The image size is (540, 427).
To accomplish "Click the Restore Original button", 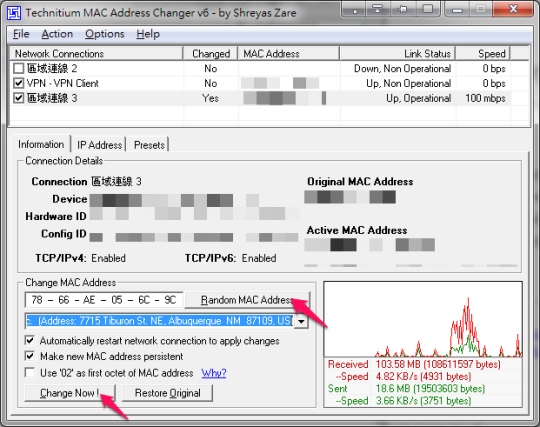I will tap(167, 393).
